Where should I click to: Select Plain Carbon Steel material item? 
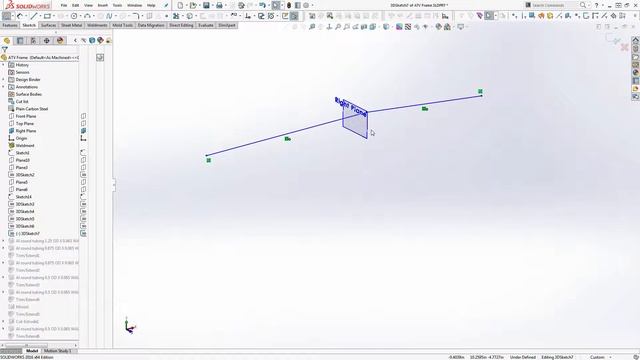32,109
